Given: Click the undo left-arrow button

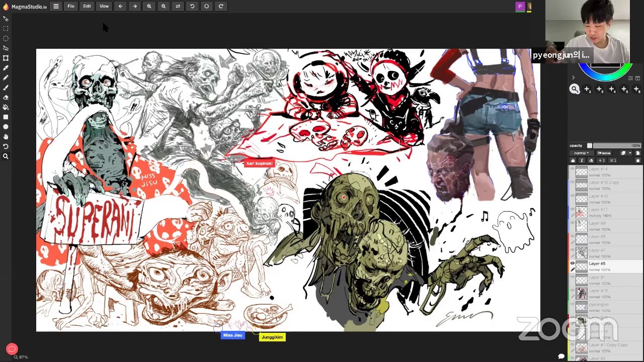Looking at the screenshot, I should 120,6.
